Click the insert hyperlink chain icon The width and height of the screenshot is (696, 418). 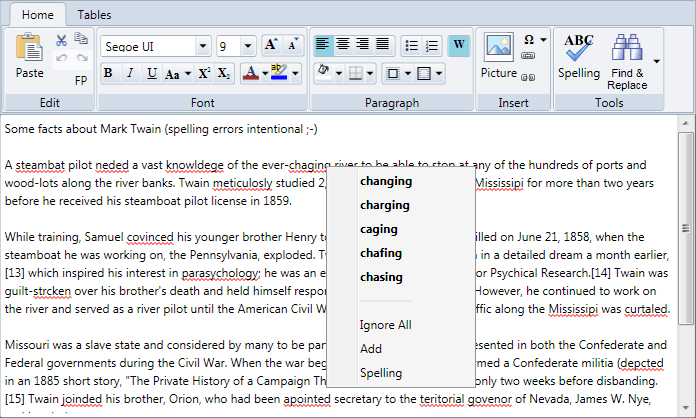(528, 55)
